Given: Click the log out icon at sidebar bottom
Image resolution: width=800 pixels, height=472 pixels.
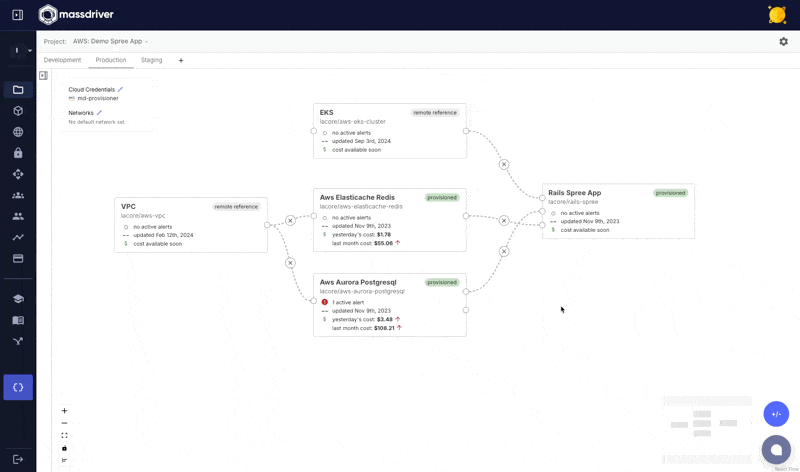Looking at the screenshot, I should coord(18,458).
